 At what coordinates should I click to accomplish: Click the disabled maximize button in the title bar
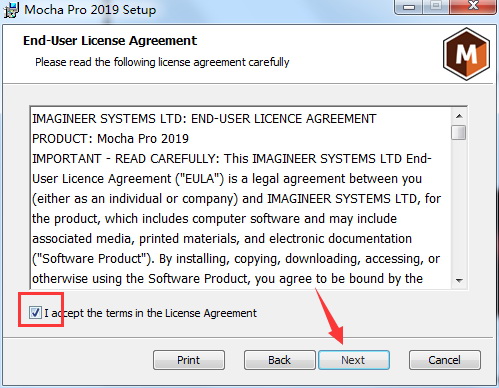[436, 7]
